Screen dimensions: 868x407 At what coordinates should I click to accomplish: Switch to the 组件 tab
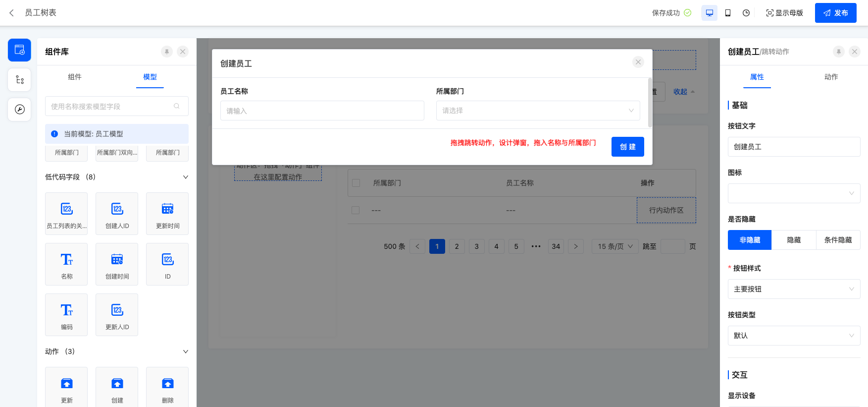[75, 77]
